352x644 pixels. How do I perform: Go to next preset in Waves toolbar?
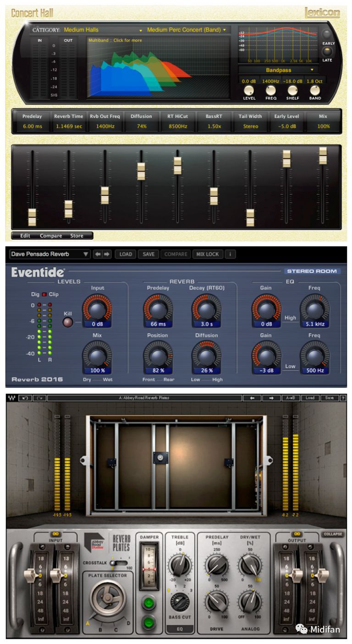point(271,398)
